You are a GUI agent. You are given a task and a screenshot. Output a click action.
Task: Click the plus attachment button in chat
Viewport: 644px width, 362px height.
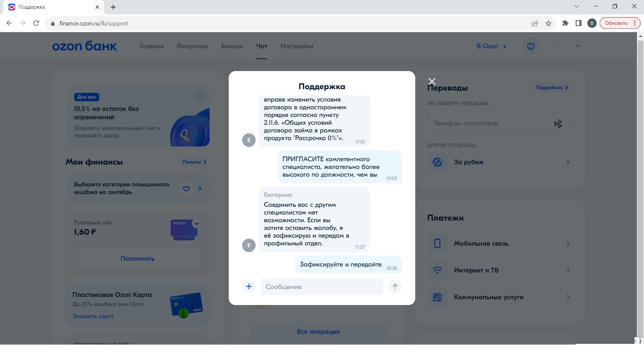249,287
